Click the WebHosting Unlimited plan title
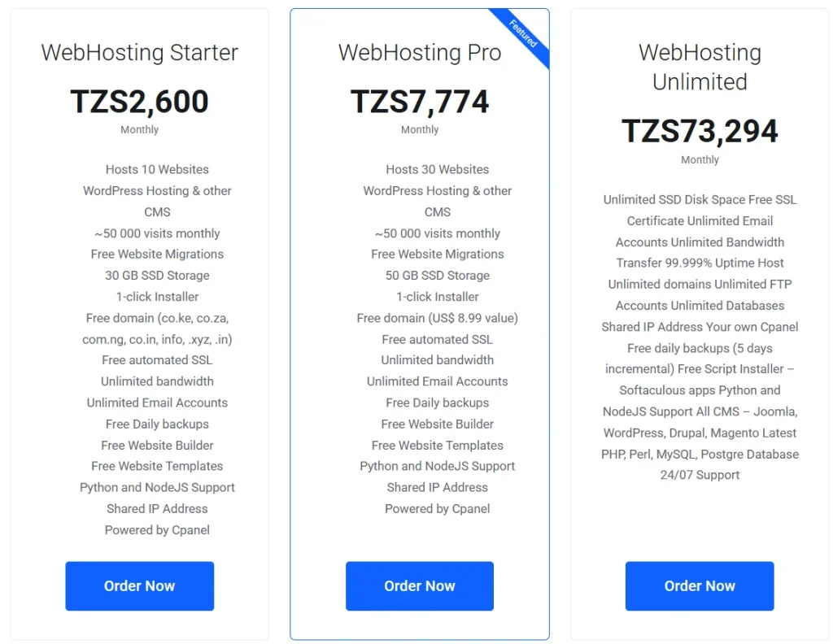This screenshot has width=833, height=644. 699,67
